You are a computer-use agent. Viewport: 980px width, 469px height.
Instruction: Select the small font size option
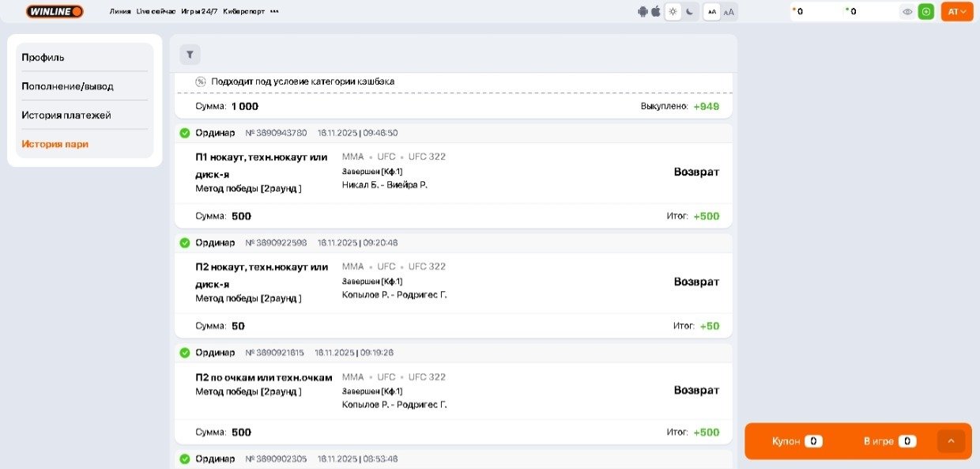[712, 11]
